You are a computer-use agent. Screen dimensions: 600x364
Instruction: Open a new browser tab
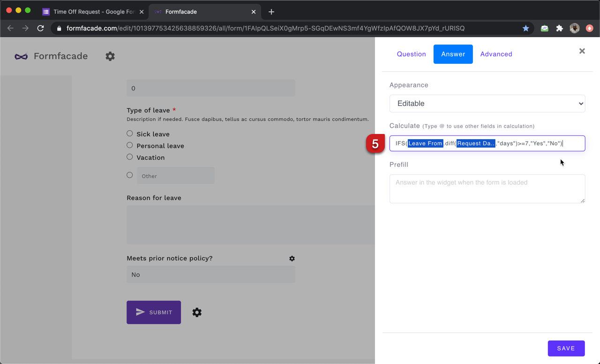point(271,12)
